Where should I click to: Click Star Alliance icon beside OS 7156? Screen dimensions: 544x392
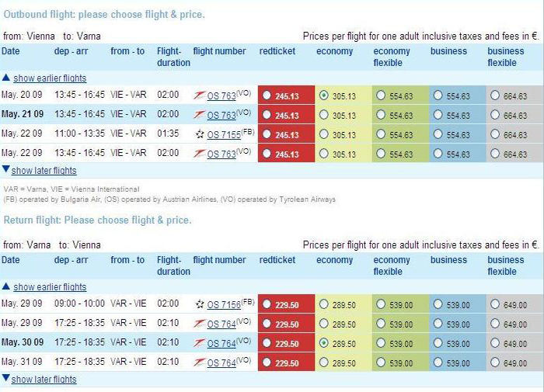click(200, 304)
